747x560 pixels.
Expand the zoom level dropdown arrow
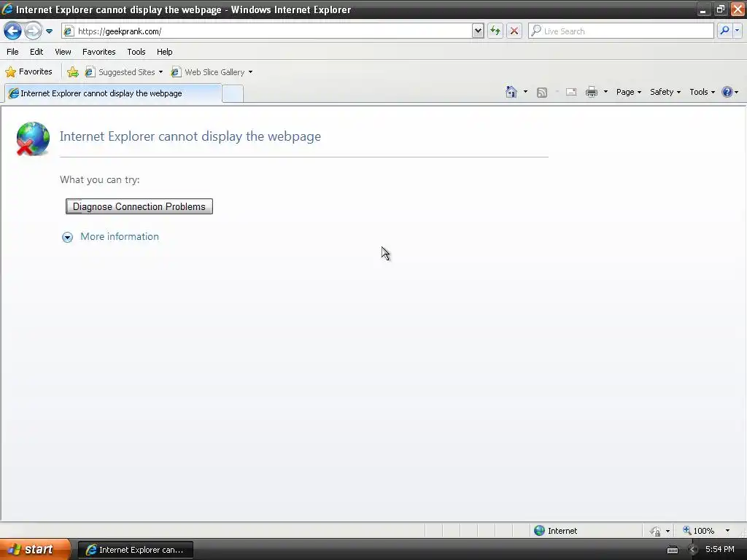(x=727, y=531)
